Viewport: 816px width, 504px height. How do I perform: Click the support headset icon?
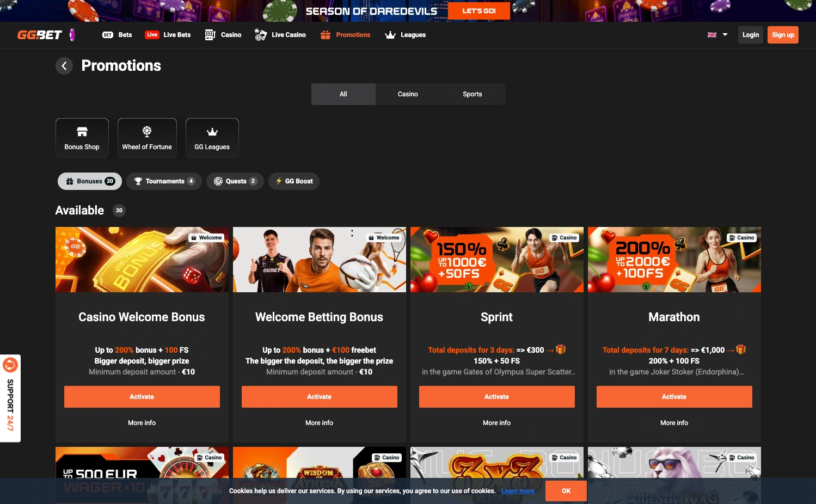10,365
